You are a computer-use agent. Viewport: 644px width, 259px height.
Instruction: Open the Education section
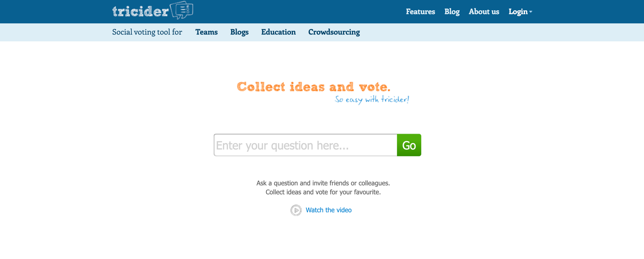(x=278, y=32)
